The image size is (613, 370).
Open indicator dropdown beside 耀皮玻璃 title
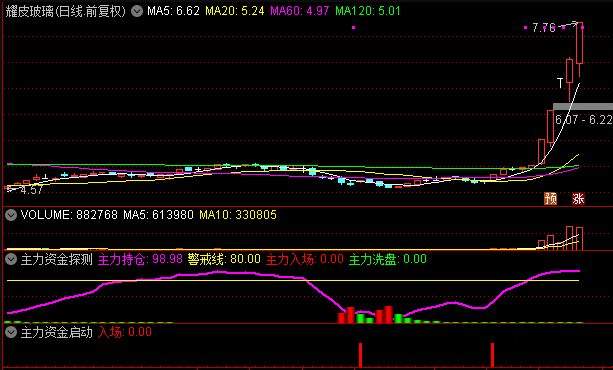pyautogui.click(x=137, y=11)
